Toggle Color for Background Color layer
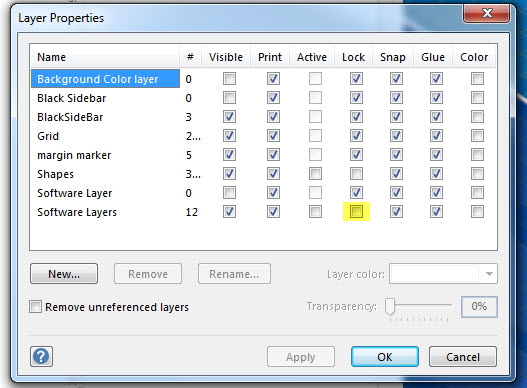This screenshot has width=527, height=388. [x=477, y=79]
